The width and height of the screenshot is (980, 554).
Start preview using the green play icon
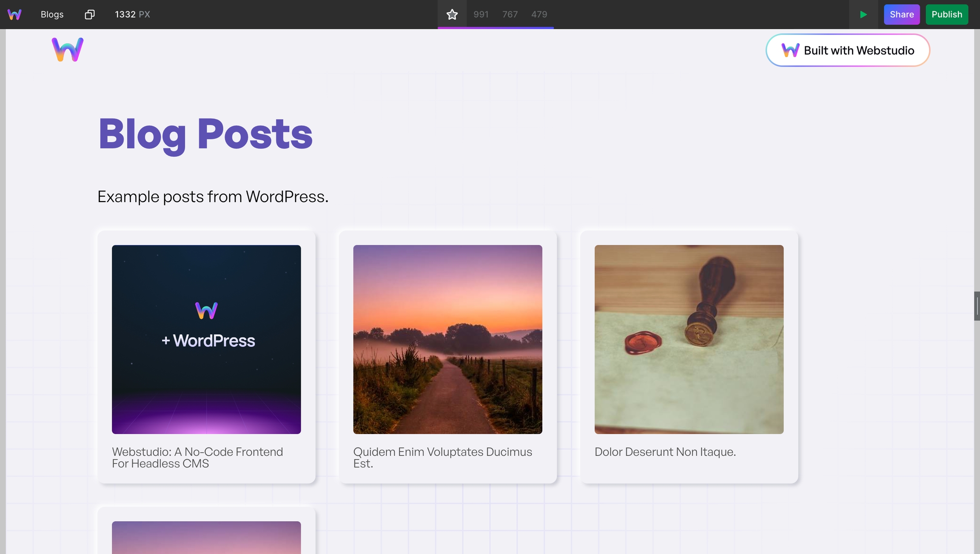(863, 14)
